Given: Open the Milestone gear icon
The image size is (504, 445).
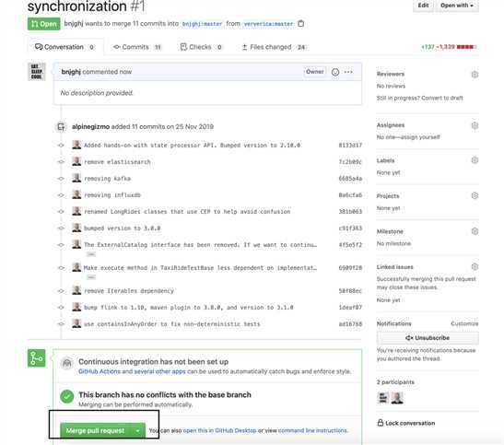Looking at the screenshot, I should pos(475,231).
